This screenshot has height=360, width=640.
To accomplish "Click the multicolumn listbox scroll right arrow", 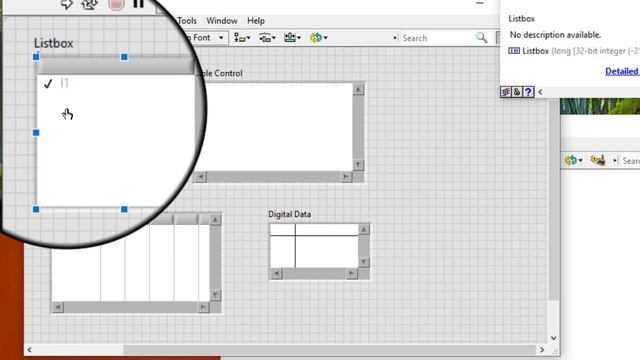I will click(203, 307).
